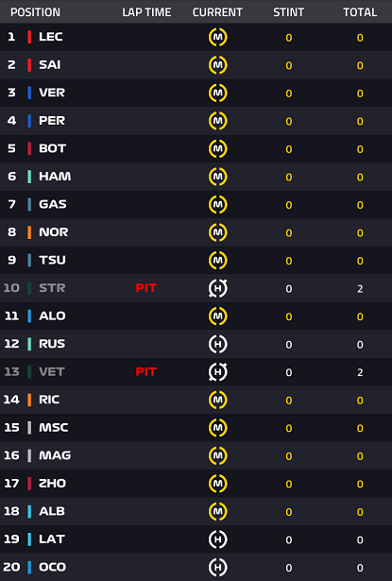Screen dimensions: 392x581
Task: Click OCO's hard tyre icon
Action: pyautogui.click(x=218, y=567)
